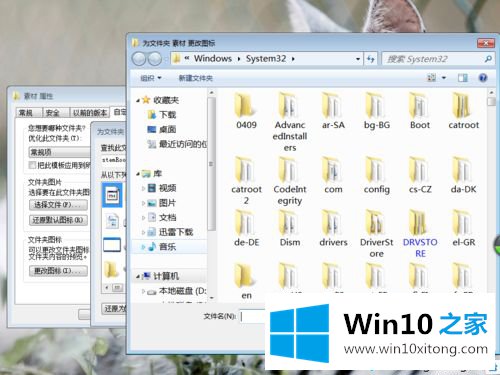Screen dimensions: 500x375
Task: Expand the 本地磁盘 (D:) node
Action: (143, 291)
